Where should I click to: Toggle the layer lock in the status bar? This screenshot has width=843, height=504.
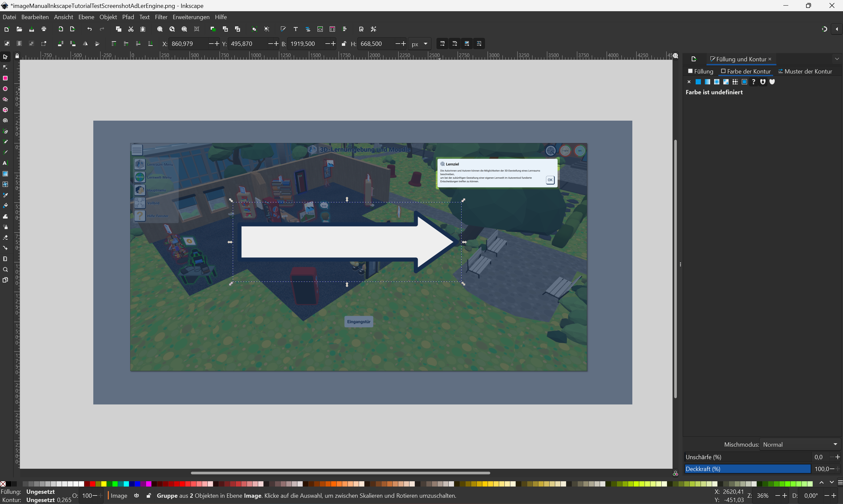pyautogui.click(x=149, y=495)
